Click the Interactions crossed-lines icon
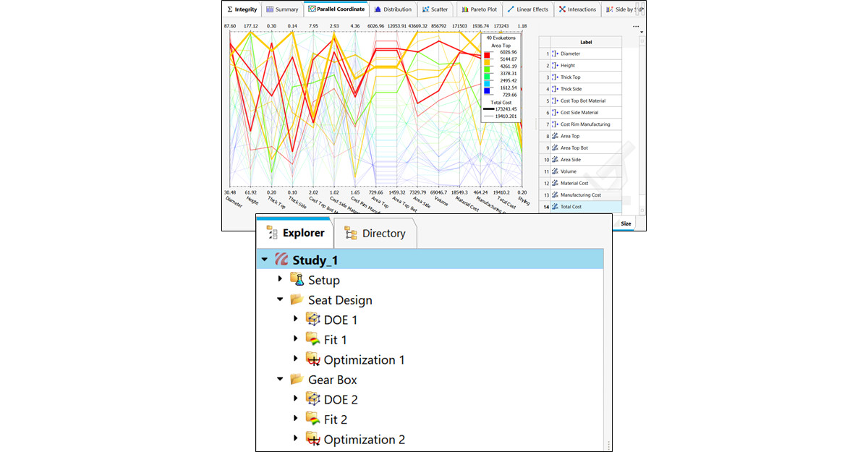 [562, 9]
